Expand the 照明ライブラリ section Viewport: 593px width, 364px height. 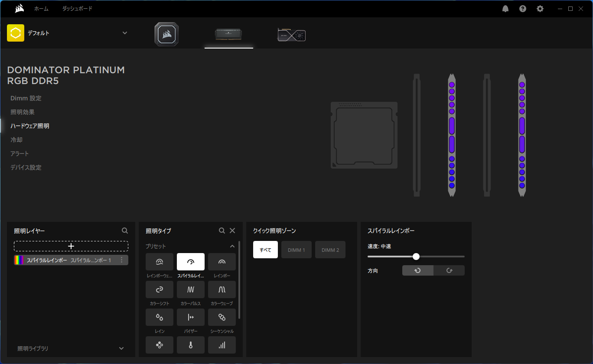(x=121, y=348)
